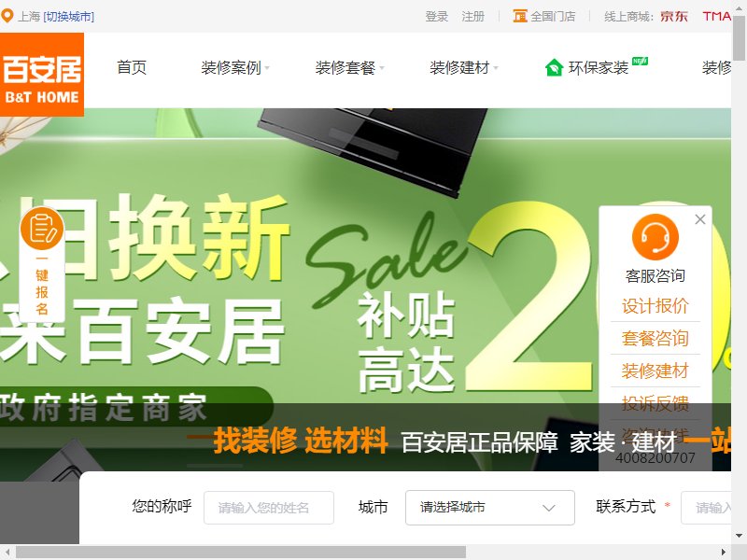Click the orange headset customer service icon

pyautogui.click(x=655, y=237)
